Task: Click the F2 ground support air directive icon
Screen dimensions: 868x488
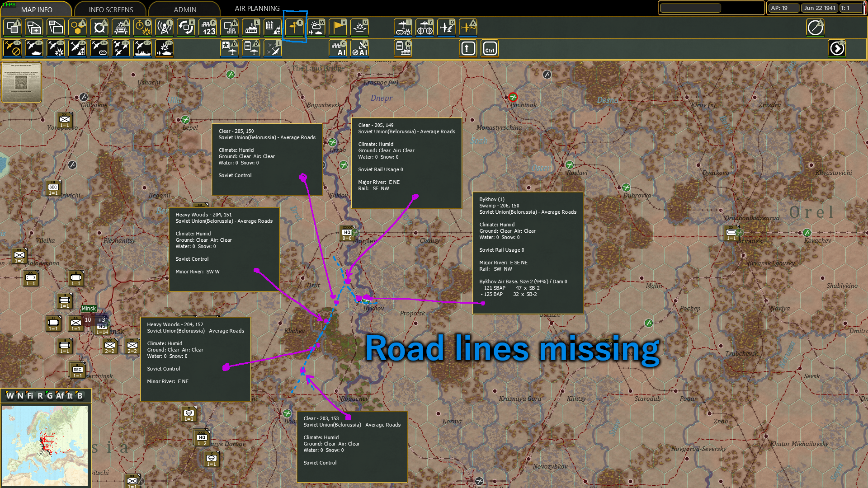Action: 33,48
